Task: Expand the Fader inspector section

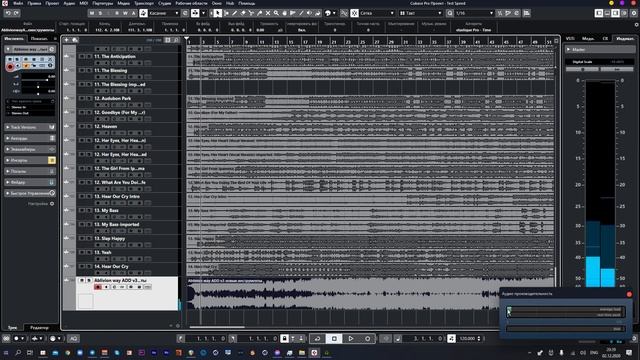Action: coord(30,182)
